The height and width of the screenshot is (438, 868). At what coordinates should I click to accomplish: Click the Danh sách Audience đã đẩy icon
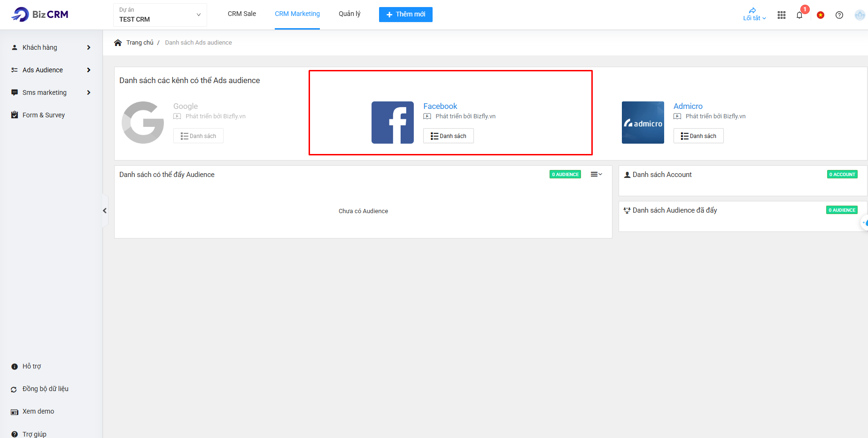[x=627, y=210]
